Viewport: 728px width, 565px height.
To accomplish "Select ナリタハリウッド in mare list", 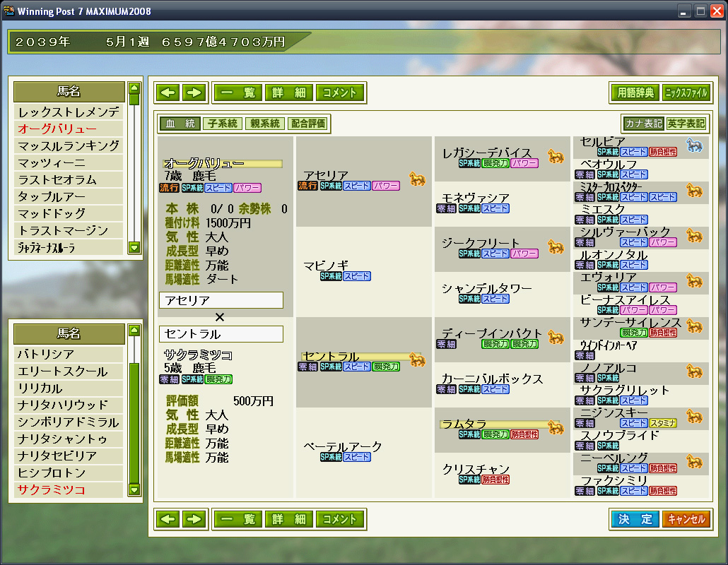I will click(x=69, y=405).
